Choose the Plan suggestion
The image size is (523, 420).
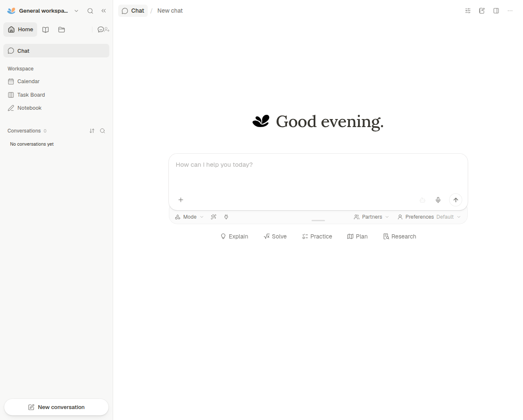pyautogui.click(x=357, y=236)
